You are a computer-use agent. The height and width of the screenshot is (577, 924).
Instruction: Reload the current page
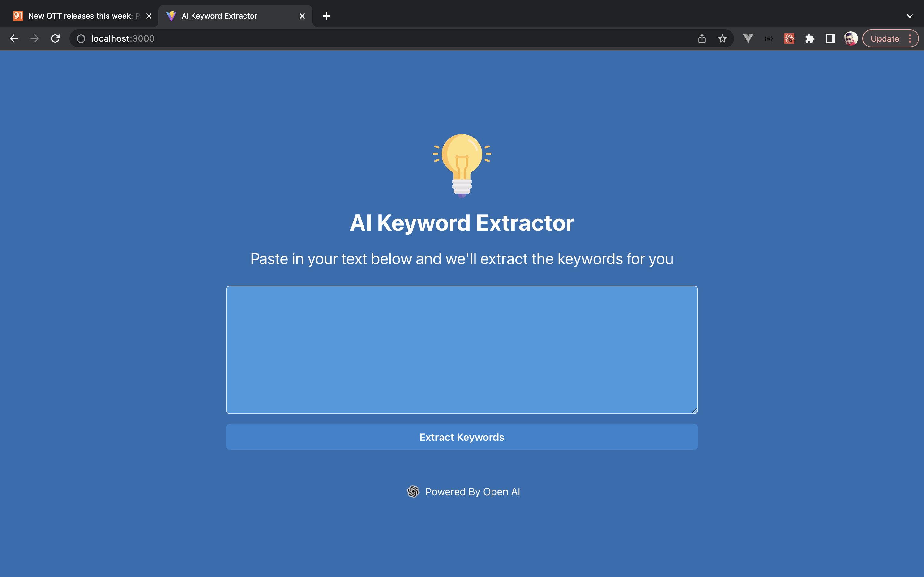[55, 38]
